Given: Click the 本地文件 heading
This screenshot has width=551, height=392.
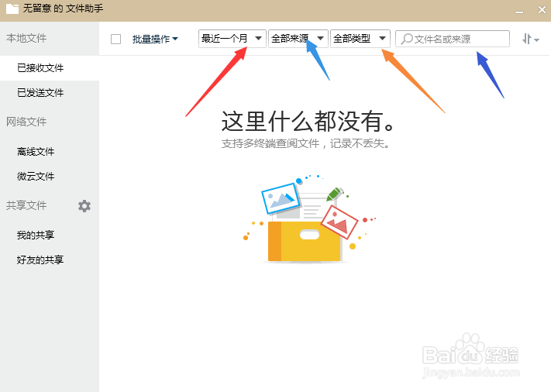Looking at the screenshot, I should pos(26,38).
